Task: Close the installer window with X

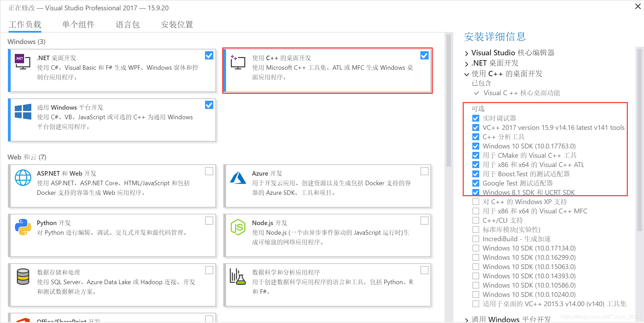Action: [x=638, y=7]
